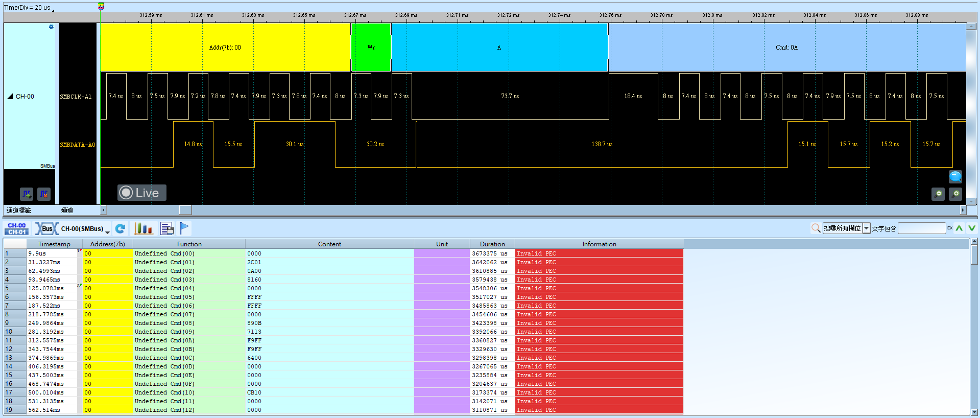The height and width of the screenshot is (418, 980).
Task: Click the Function column header
Action: pos(189,244)
